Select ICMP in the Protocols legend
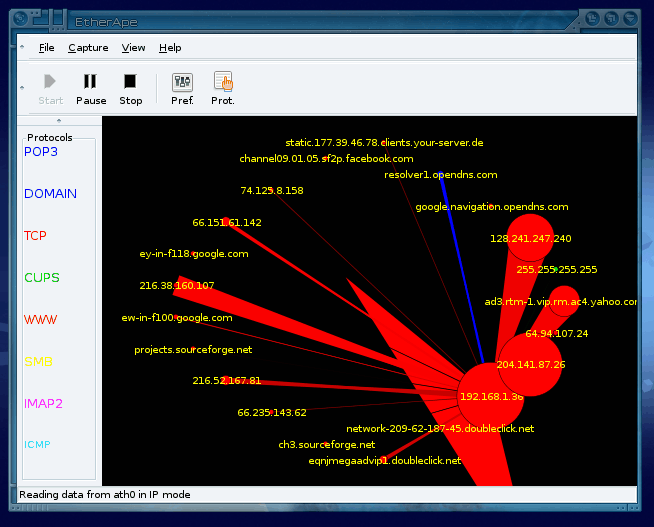 [37, 444]
